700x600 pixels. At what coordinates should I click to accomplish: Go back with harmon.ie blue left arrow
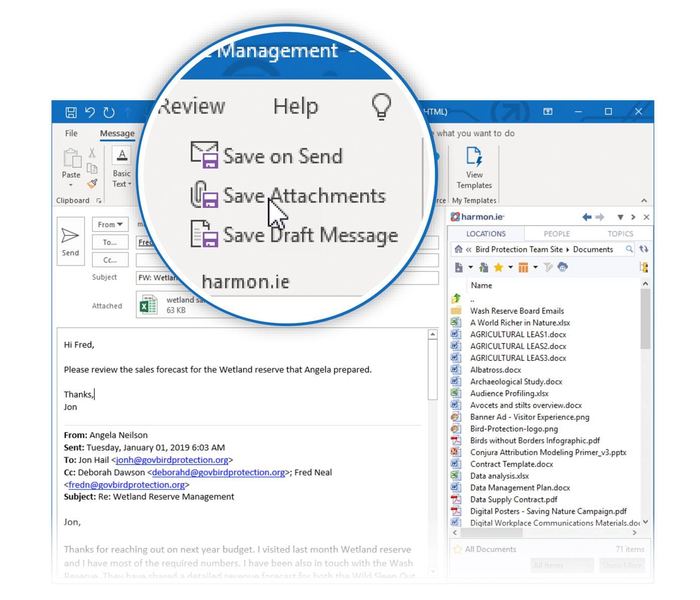coord(587,217)
